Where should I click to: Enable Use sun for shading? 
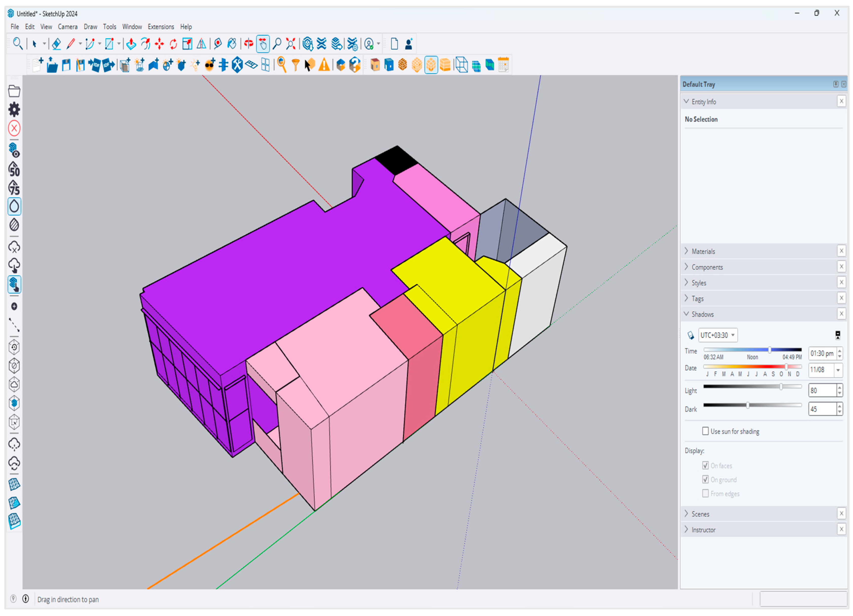(x=706, y=431)
